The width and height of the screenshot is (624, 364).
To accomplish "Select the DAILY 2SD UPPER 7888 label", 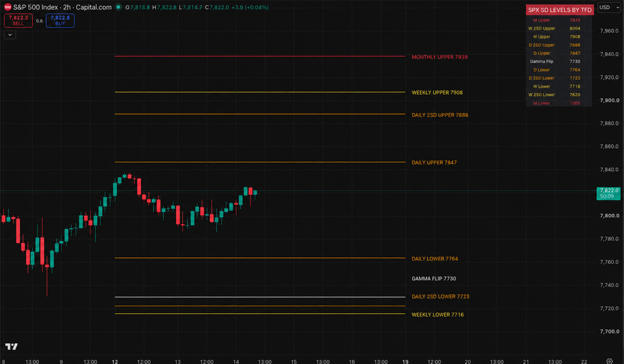I will tap(440, 115).
